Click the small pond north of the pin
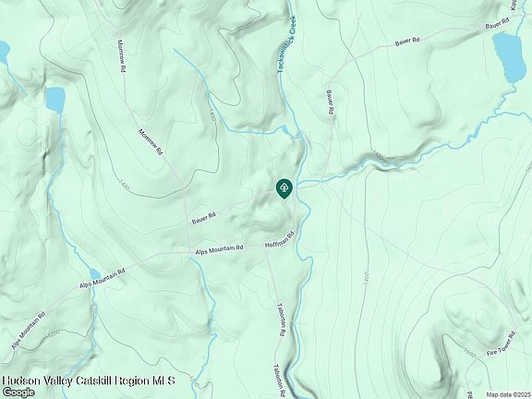The image size is (532, 399). [x=284, y=129]
